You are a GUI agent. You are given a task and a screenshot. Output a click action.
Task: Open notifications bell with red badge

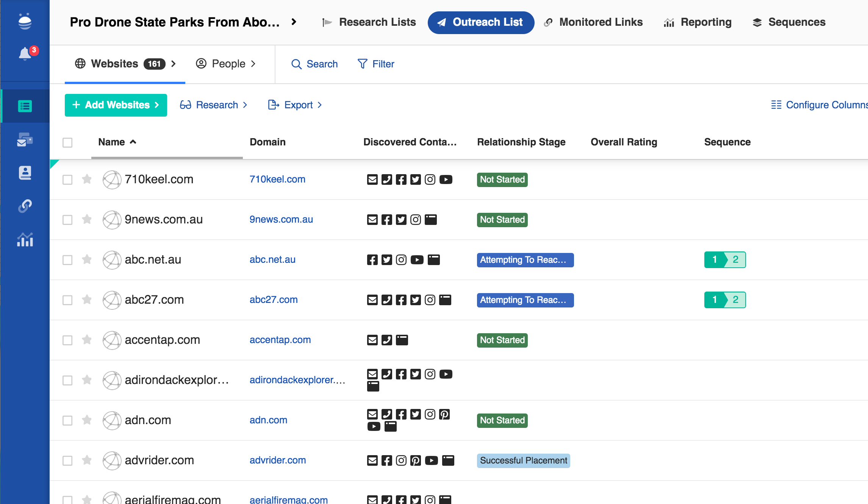(25, 54)
